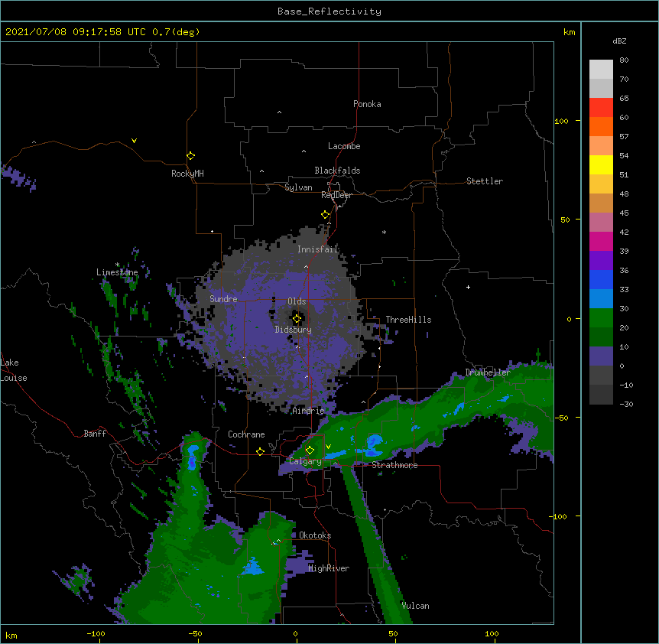This screenshot has height=644, width=659.
Task: Pick the red 60-65 dBZ legend swatch
Action: coord(601,107)
